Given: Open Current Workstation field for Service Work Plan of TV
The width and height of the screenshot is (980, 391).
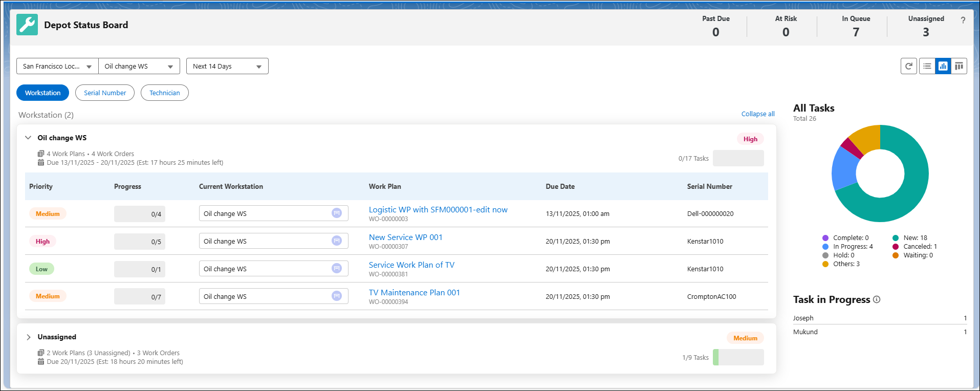Looking at the screenshot, I should point(274,269).
